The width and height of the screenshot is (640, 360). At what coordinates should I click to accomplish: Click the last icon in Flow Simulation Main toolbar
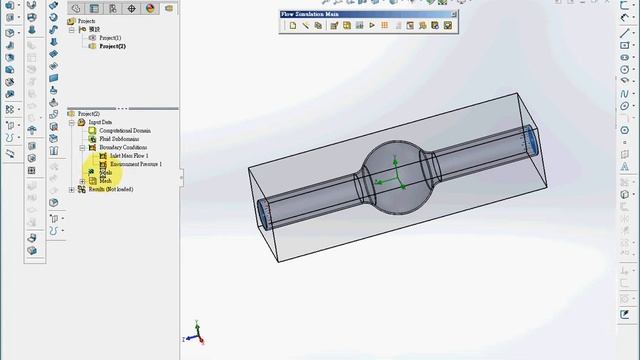pos(448,26)
